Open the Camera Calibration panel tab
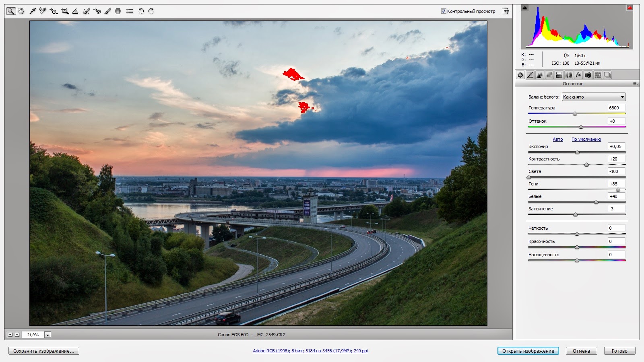 588,75
